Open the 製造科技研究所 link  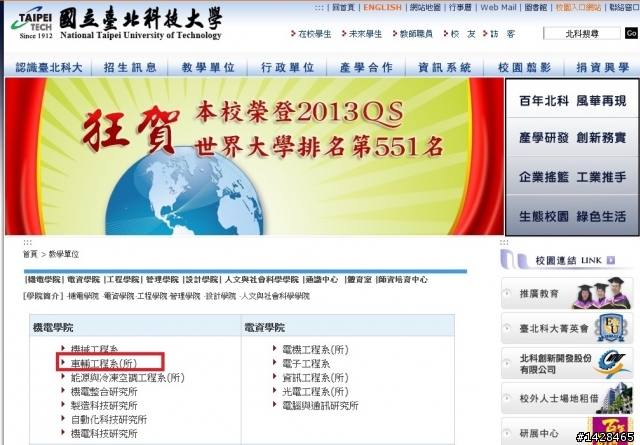[104, 405]
